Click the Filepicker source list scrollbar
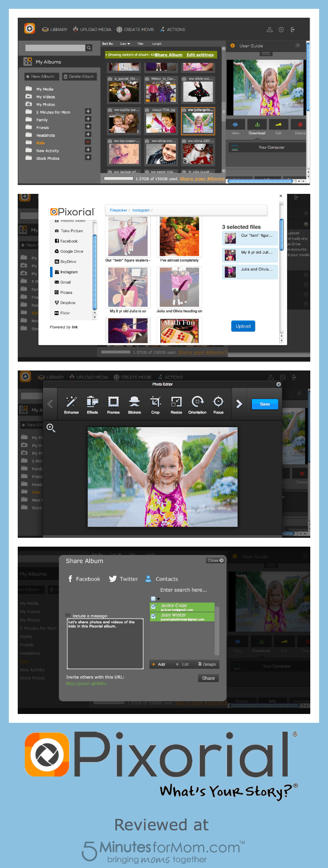The height and width of the screenshot is (868, 328). [94, 272]
